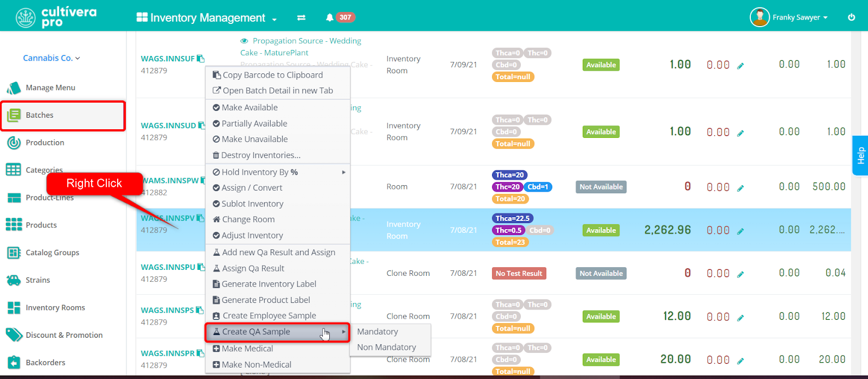
Task: Click the 307 notification count badge
Action: click(346, 17)
